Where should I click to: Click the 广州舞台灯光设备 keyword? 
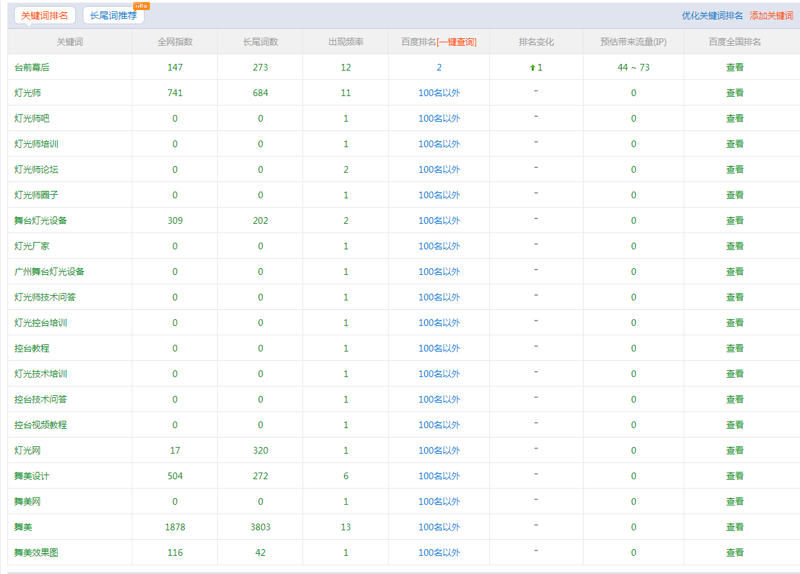coord(49,272)
